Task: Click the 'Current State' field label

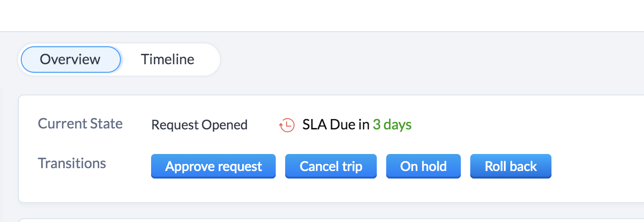Action: pyautogui.click(x=80, y=124)
